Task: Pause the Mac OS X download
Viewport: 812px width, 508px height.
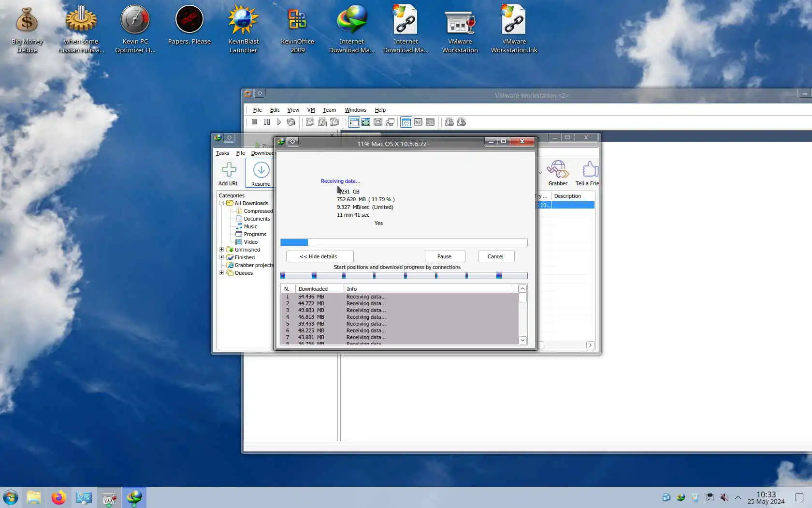Action: pos(445,256)
